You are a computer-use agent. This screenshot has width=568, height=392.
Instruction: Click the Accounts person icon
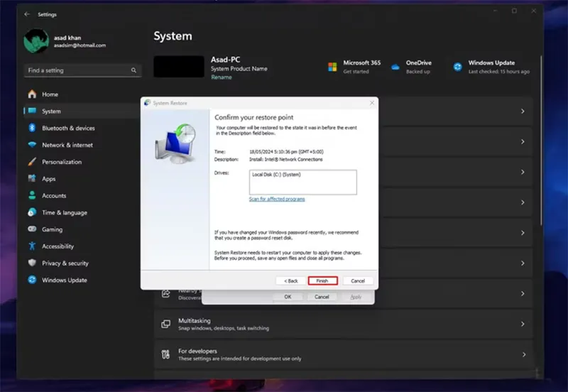click(32, 195)
